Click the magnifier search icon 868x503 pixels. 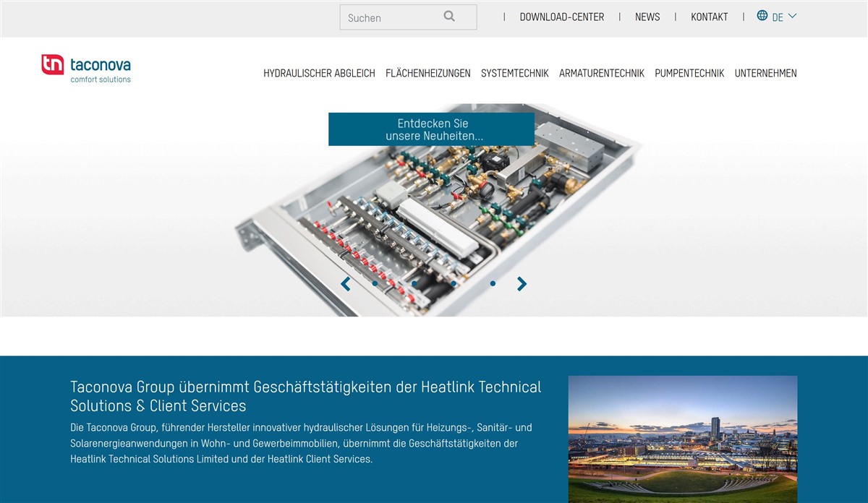coord(449,17)
